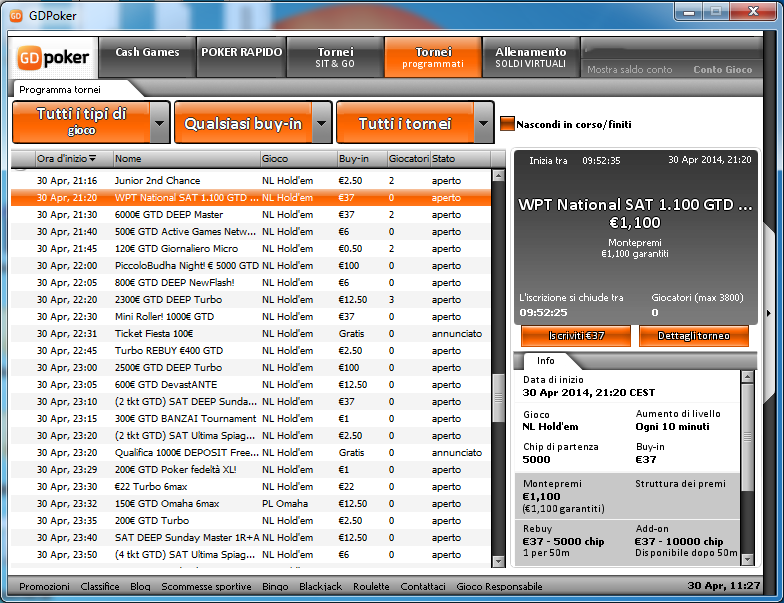Open the Cash Games tab

[147, 57]
